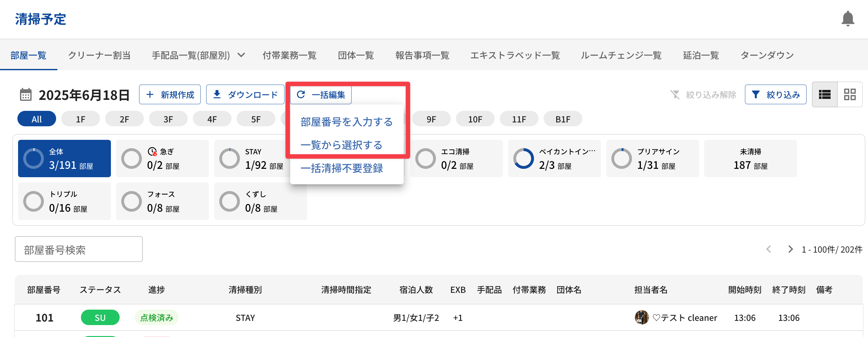This screenshot has height=337, width=868.
Task: Switch to grid view layout
Action: [x=850, y=95]
